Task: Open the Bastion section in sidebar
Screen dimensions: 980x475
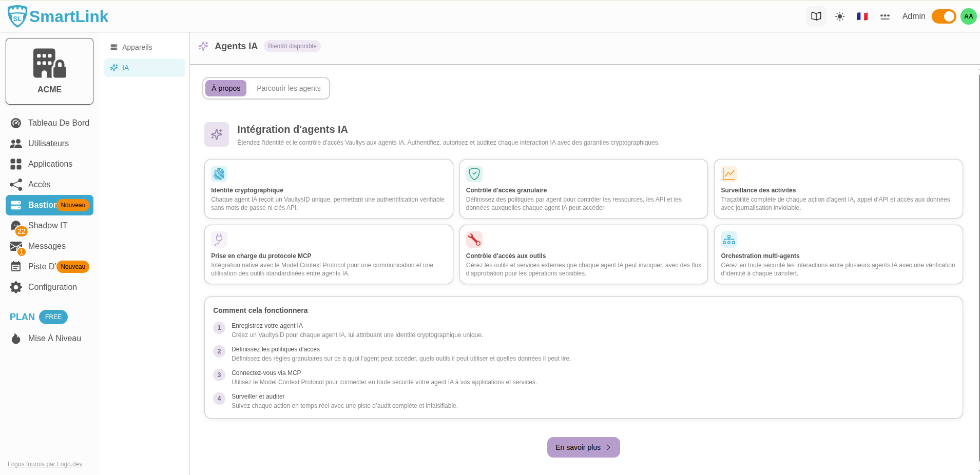Action: (41, 205)
